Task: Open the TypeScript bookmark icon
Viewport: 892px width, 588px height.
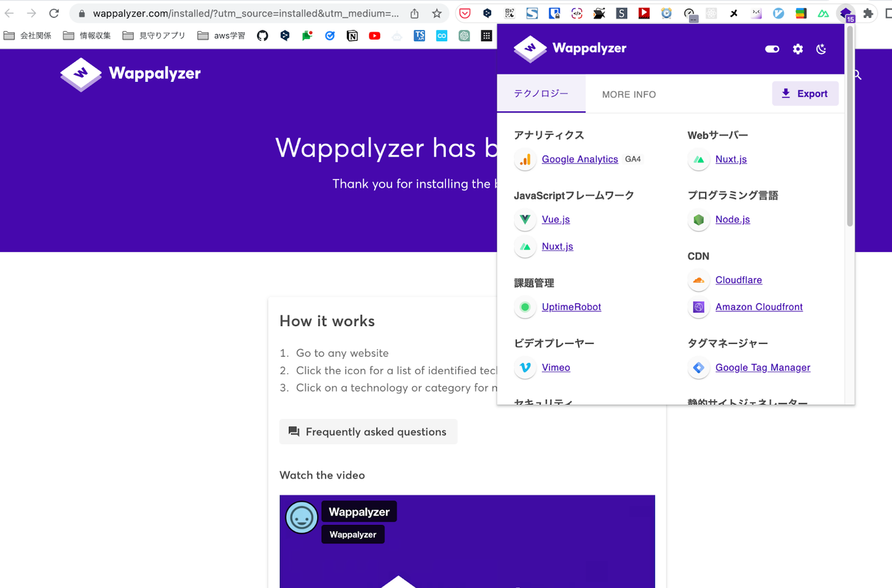Action: coord(419,36)
